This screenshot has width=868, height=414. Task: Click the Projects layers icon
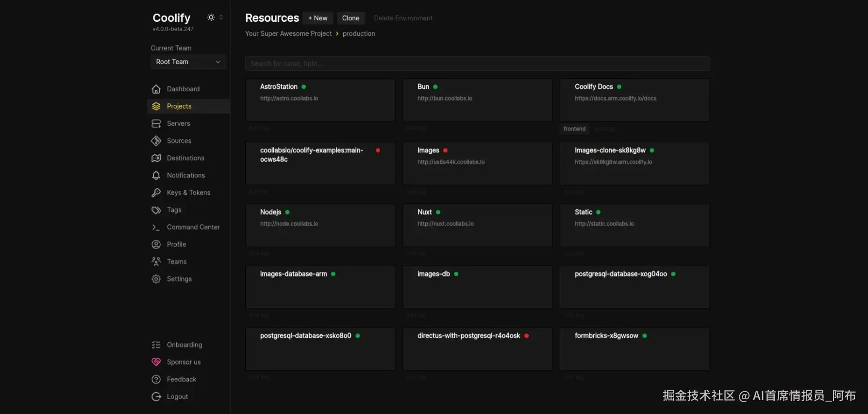pos(156,106)
